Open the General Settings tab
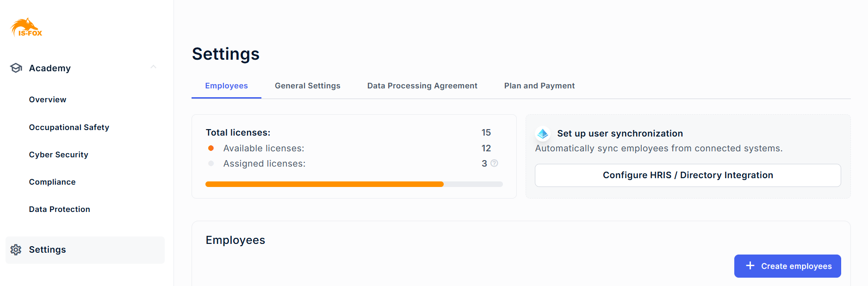868x286 pixels. tap(307, 86)
